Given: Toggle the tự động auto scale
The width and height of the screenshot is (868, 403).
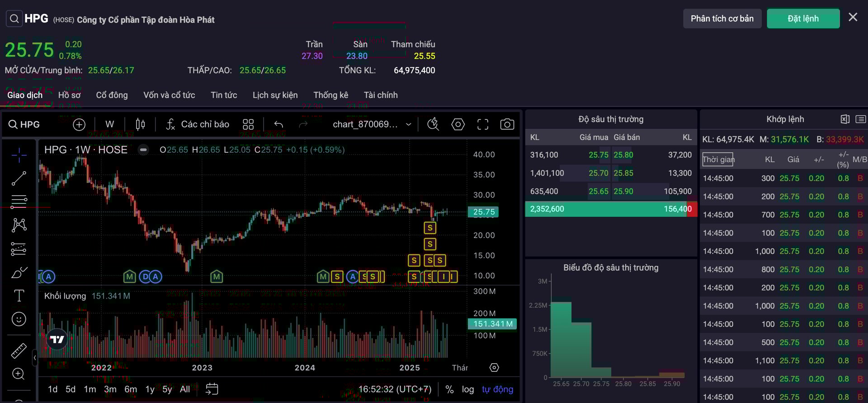Looking at the screenshot, I should 497,389.
